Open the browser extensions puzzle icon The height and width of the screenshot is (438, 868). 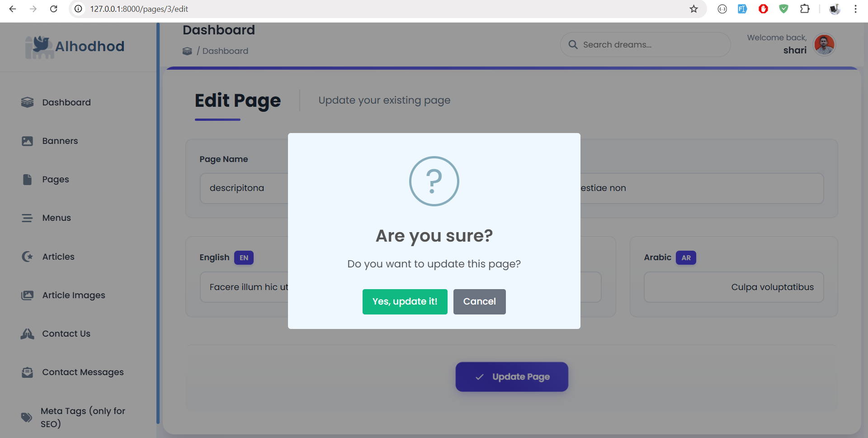tap(805, 9)
